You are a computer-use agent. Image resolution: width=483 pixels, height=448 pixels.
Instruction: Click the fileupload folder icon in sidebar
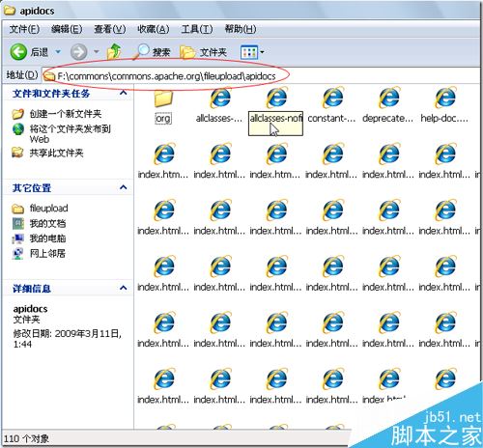coord(18,209)
